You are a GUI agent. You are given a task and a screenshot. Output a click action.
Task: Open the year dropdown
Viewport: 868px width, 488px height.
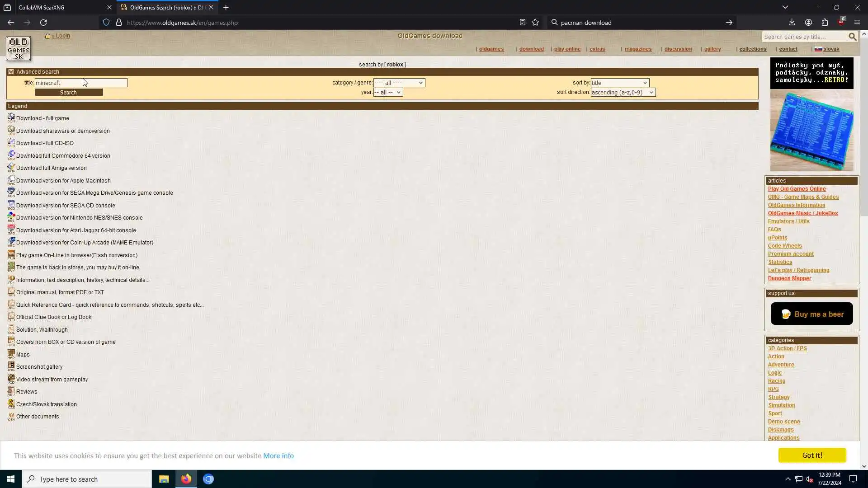[388, 92]
